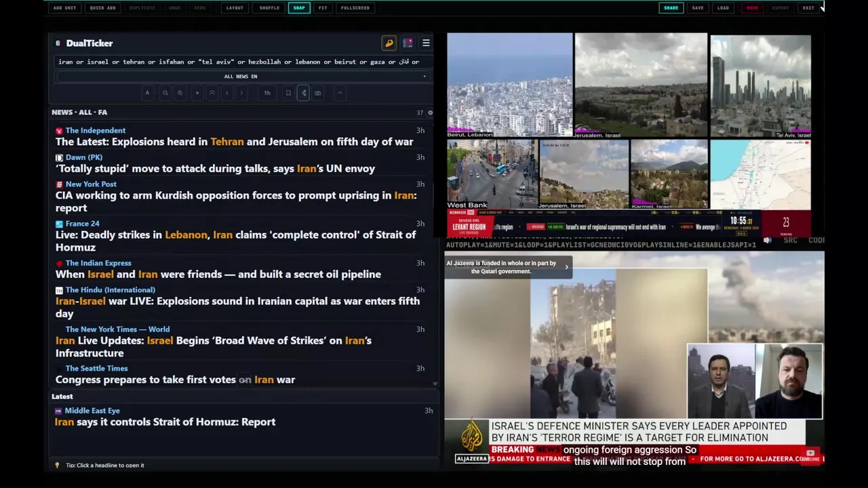Select the Beirut, Lebanon webcam feed
868x488 pixels.
point(510,85)
